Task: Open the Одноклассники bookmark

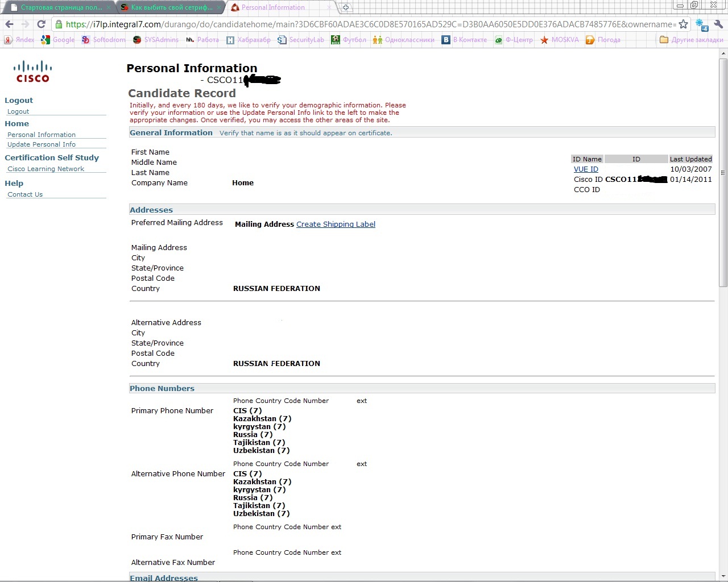Action: (x=404, y=40)
